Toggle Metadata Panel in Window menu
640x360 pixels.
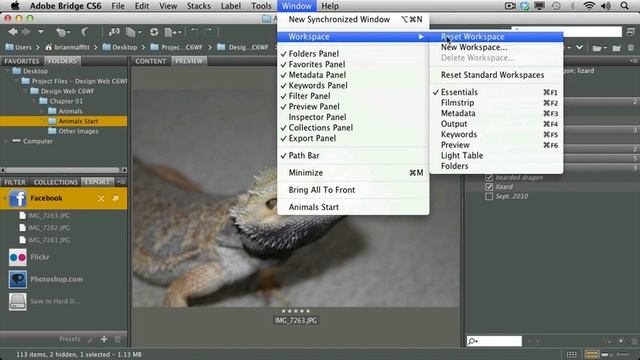coord(353,75)
